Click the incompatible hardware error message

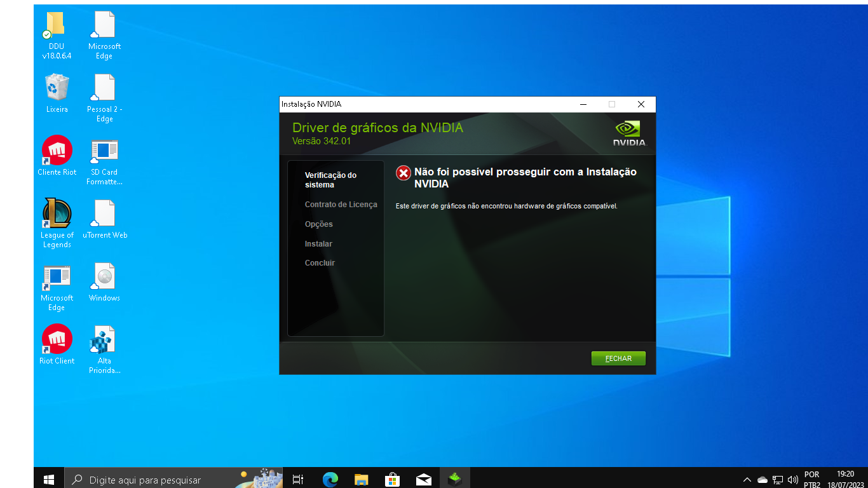click(x=506, y=206)
